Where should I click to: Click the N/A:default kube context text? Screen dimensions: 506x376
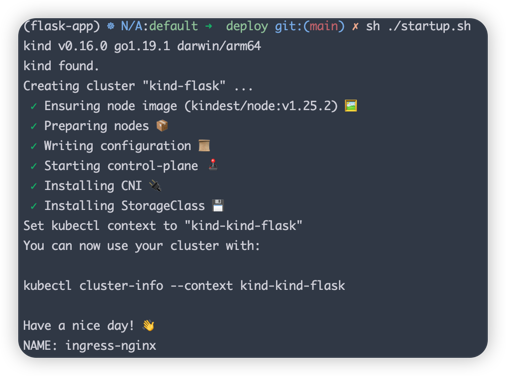(x=159, y=26)
